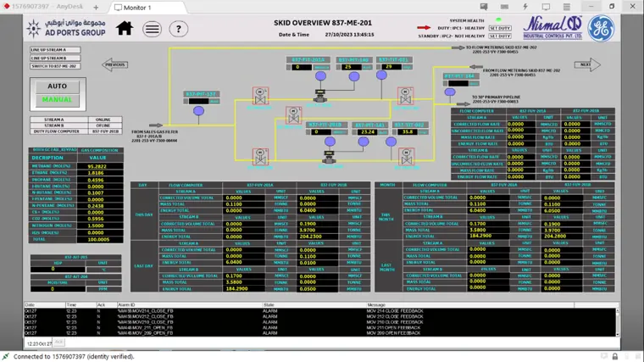
Task: Open AnyDesk actions lightning bolt icon
Action: coord(525,7)
